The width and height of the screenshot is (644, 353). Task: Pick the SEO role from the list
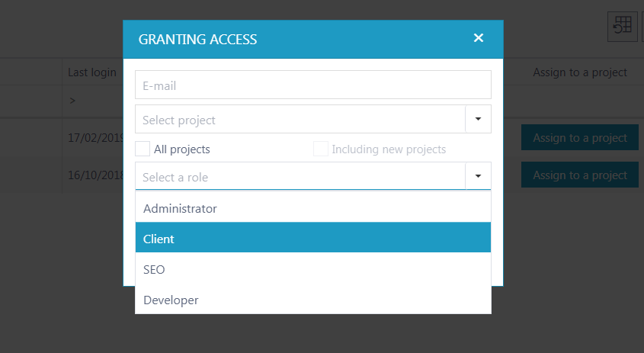point(313,269)
